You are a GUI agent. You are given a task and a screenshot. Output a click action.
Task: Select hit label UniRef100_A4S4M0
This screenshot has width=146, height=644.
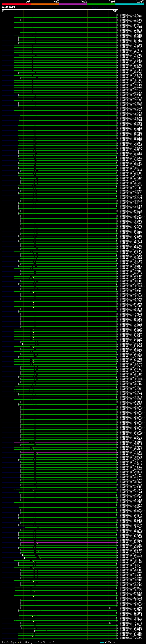point(131,32)
